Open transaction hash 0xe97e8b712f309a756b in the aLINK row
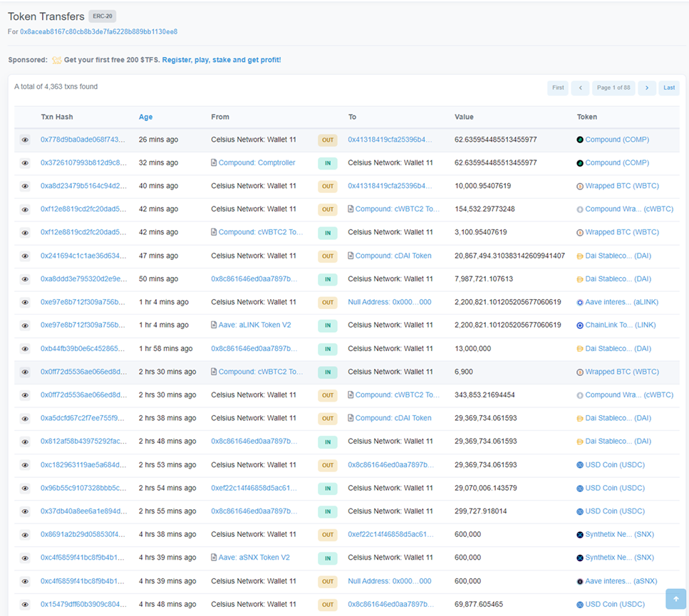689x616 pixels. pyautogui.click(x=83, y=302)
